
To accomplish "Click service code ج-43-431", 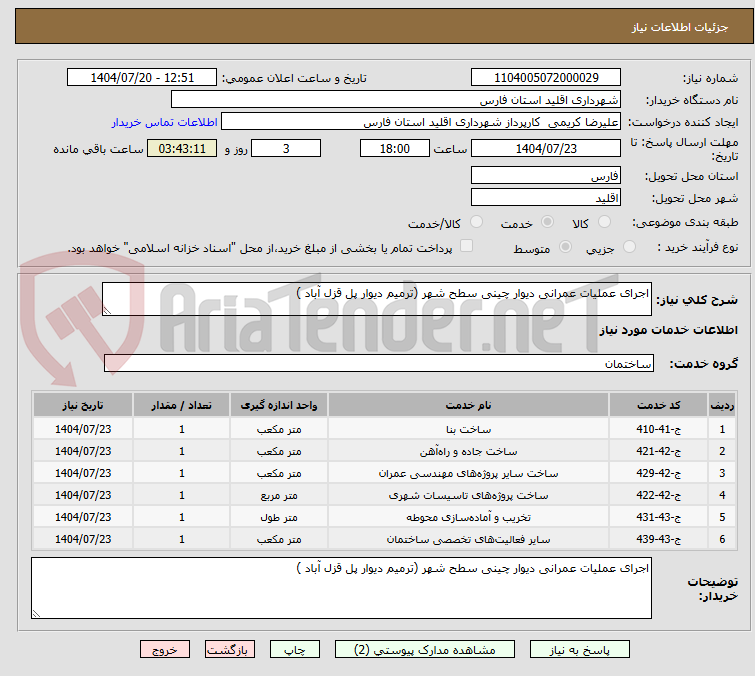I will [x=658, y=517].
